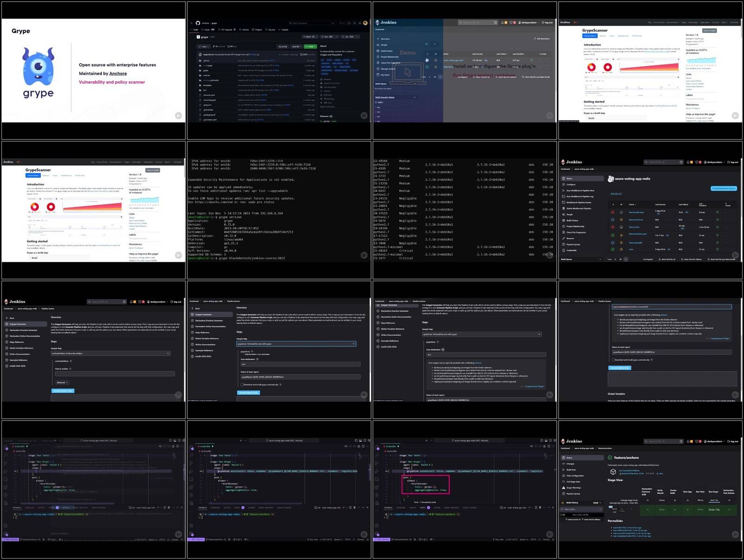Click Configure in azure-voting-app-redis project thumbnail sidebar
The height and width of the screenshot is (560, 744).
coord(569,185)
